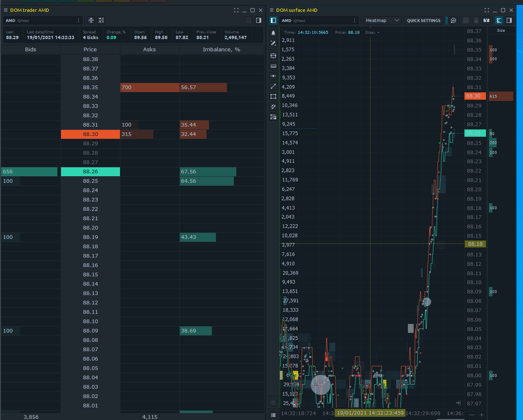Select the ruler measurement tool
523x420 pixels.
(273, 66)
